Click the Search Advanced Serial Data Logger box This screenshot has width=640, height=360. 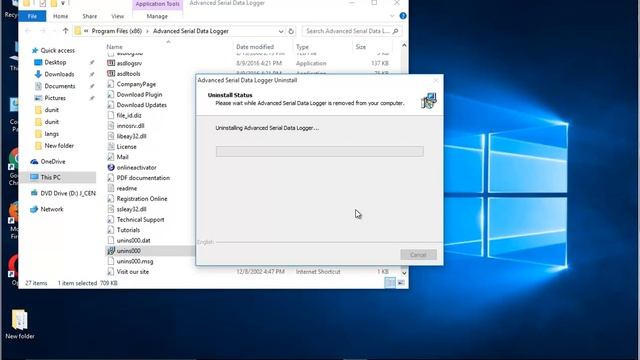coord(351,31)
